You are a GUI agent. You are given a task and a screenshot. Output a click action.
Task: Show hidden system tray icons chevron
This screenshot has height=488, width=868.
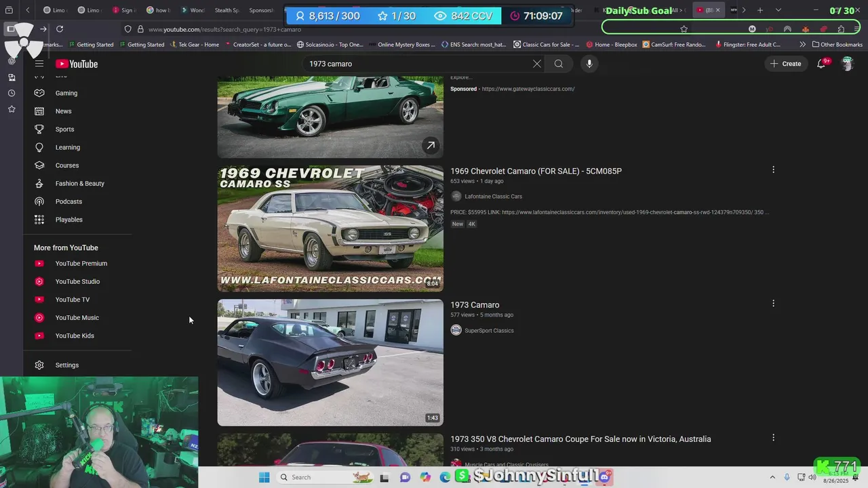coord(772,477)
